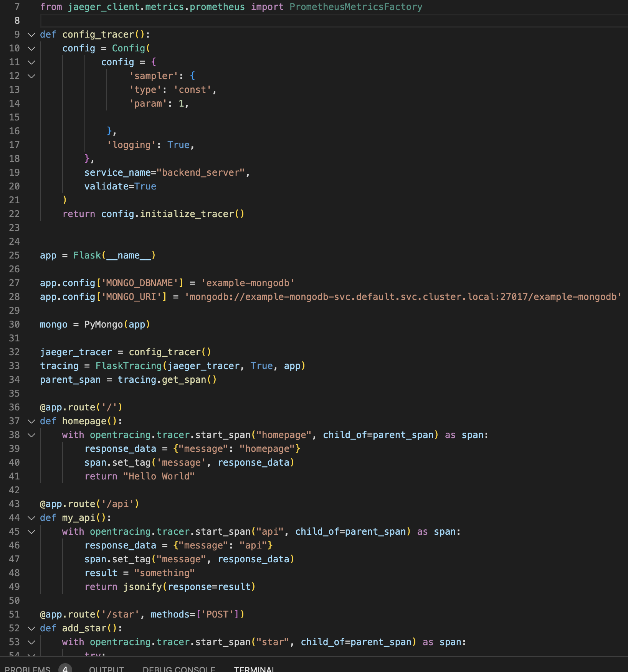
Task: Click Flask(__name__) on line 25
Action: (114, 255)
